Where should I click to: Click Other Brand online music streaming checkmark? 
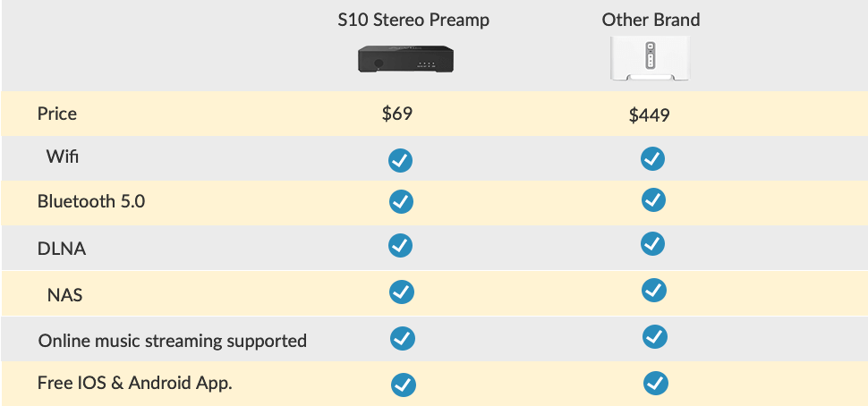point(655,337)
